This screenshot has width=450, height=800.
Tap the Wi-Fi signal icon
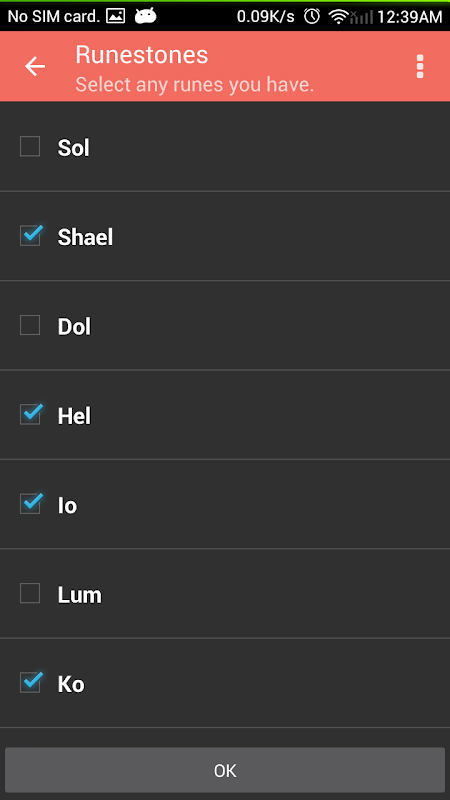[338, 17]
